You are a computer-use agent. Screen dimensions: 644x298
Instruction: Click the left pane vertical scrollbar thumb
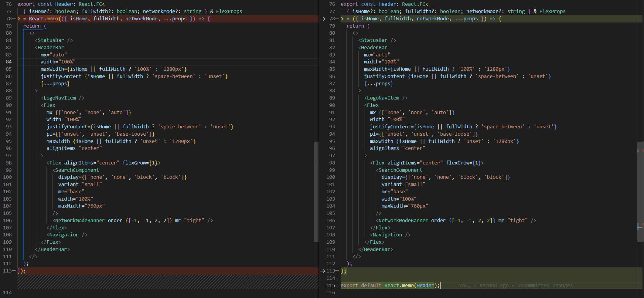(x=316, y=192)
